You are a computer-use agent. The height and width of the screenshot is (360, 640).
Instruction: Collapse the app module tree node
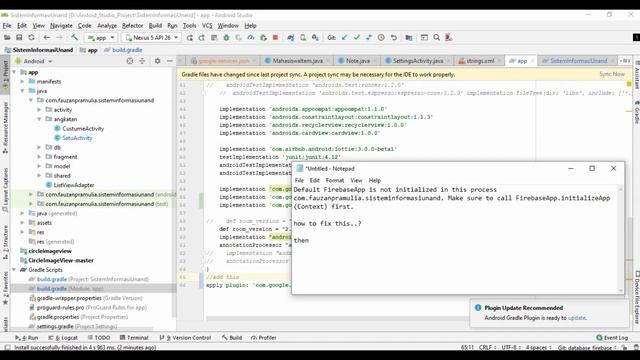tap(15, 72)
